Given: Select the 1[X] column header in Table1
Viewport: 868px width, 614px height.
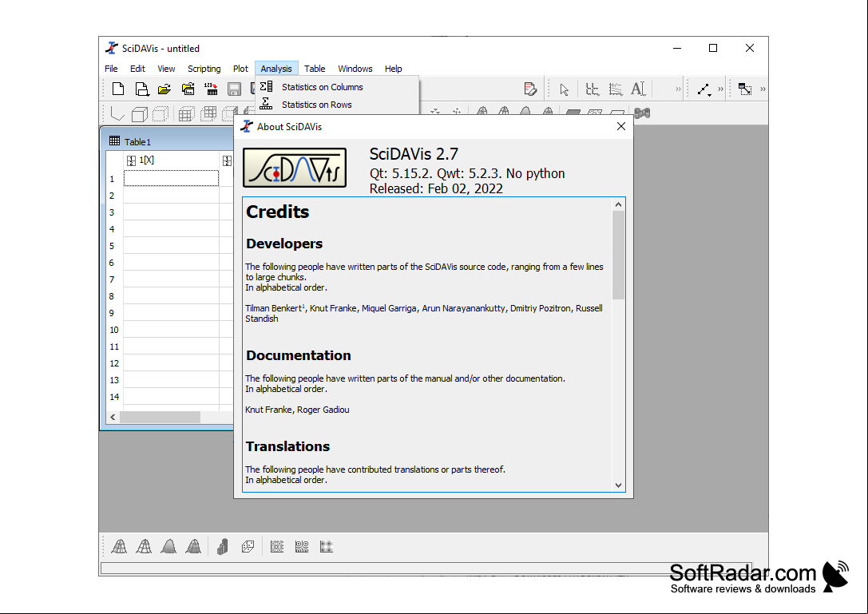Looking at the screenshot, I should (171, 160).
